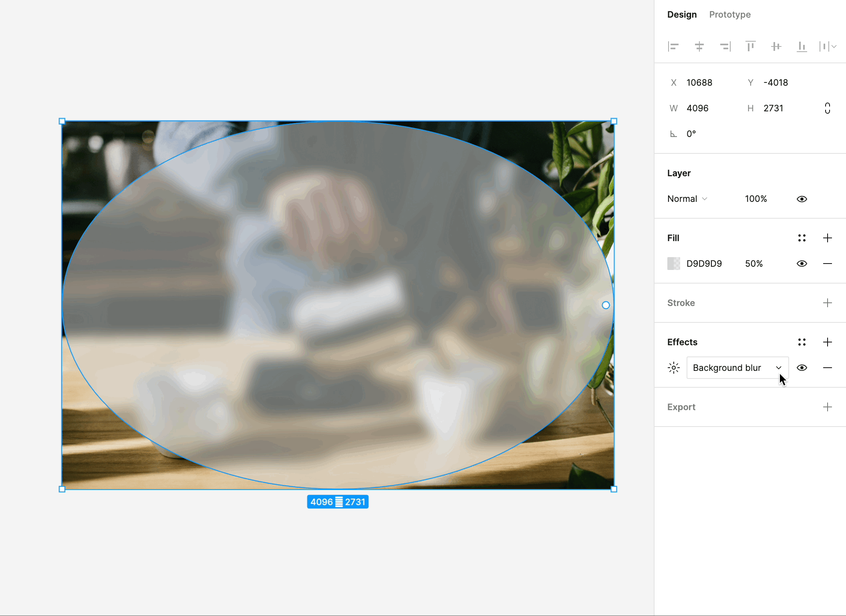Click the D9D9D9 fill color swatch
This screenshot has width=846, height=616.
click(x=673, y=263)
